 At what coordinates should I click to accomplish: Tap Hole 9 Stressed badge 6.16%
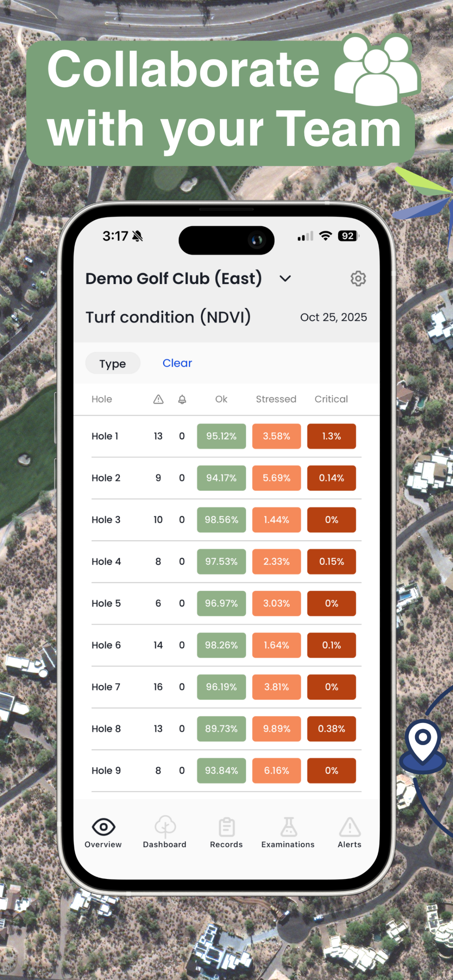[276, 771]
